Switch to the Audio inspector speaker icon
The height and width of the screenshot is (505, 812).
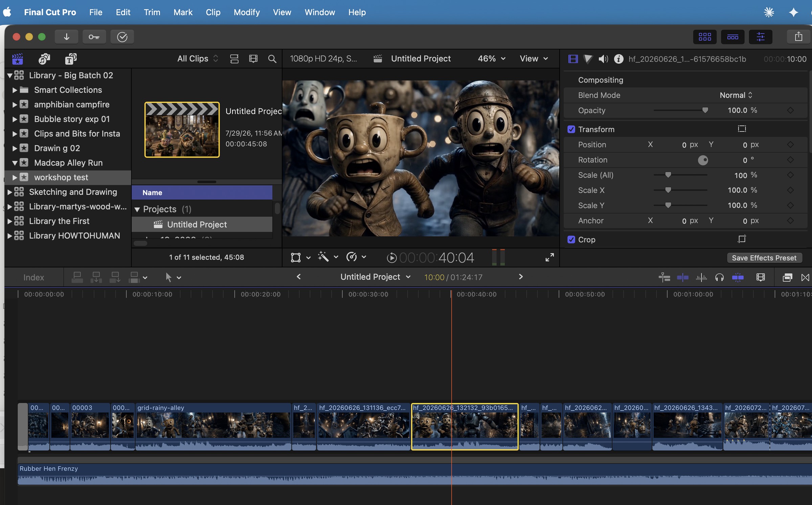click(x=603, y=59)
